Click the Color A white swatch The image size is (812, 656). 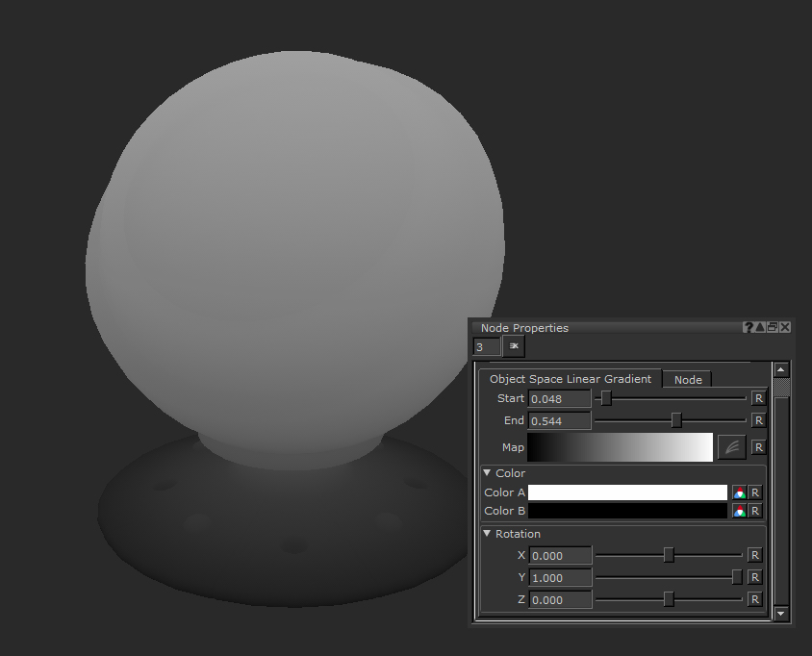[x=627, y=492]
